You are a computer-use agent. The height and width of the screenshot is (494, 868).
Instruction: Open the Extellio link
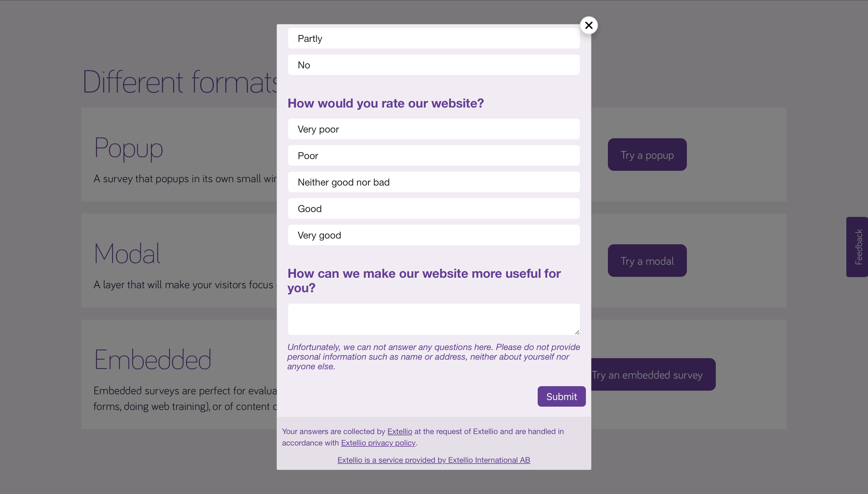pyautogui.click(x=400, y=431)
